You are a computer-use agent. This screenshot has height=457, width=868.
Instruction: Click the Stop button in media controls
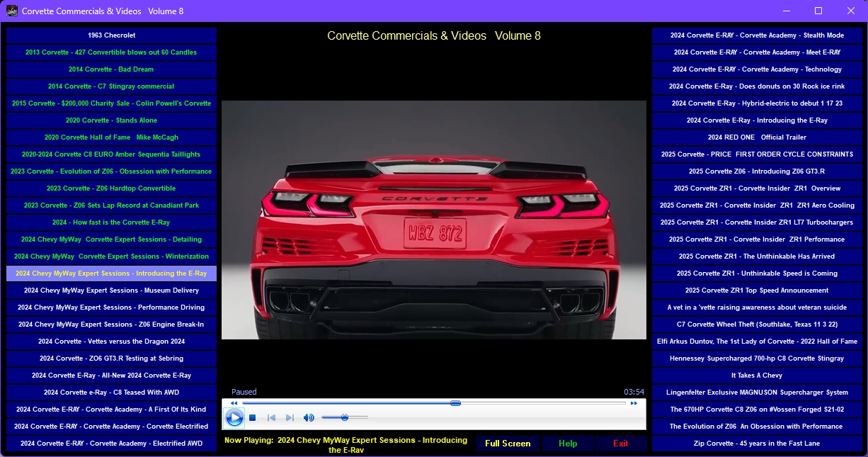[253, 418]
